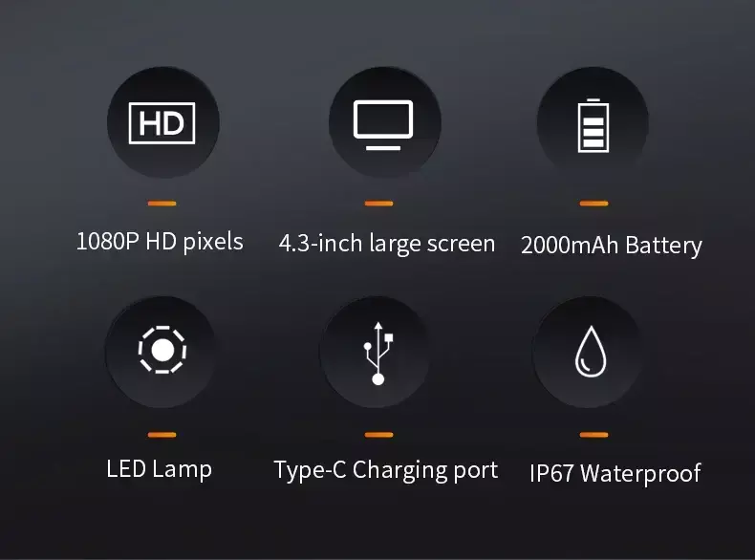Select the monitor screen icon

pos(383,125)
